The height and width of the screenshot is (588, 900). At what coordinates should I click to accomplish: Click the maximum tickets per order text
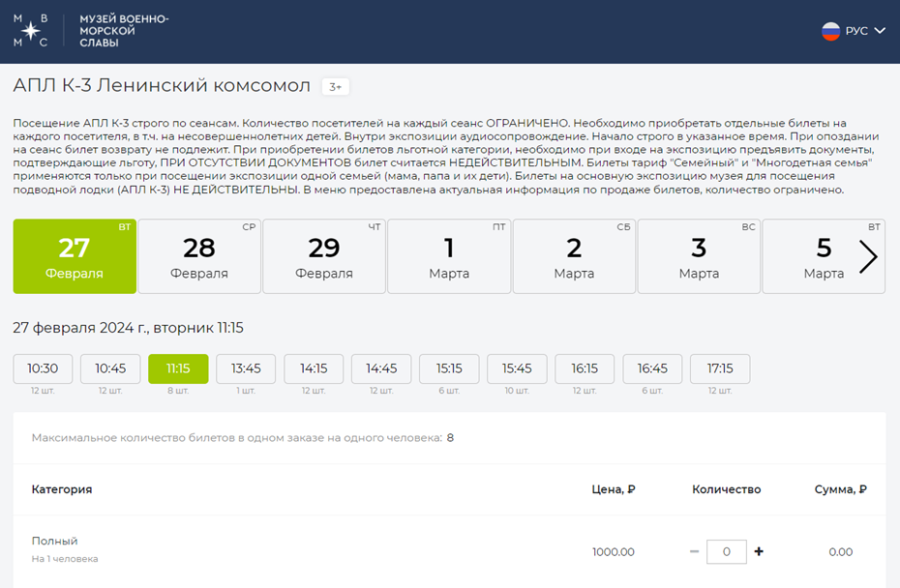(243, 438)
